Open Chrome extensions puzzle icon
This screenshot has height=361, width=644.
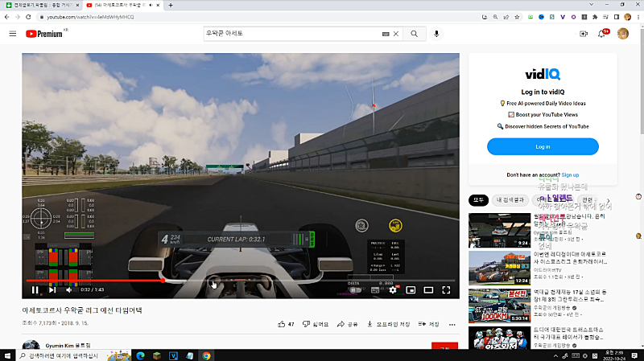coord(595,17)
